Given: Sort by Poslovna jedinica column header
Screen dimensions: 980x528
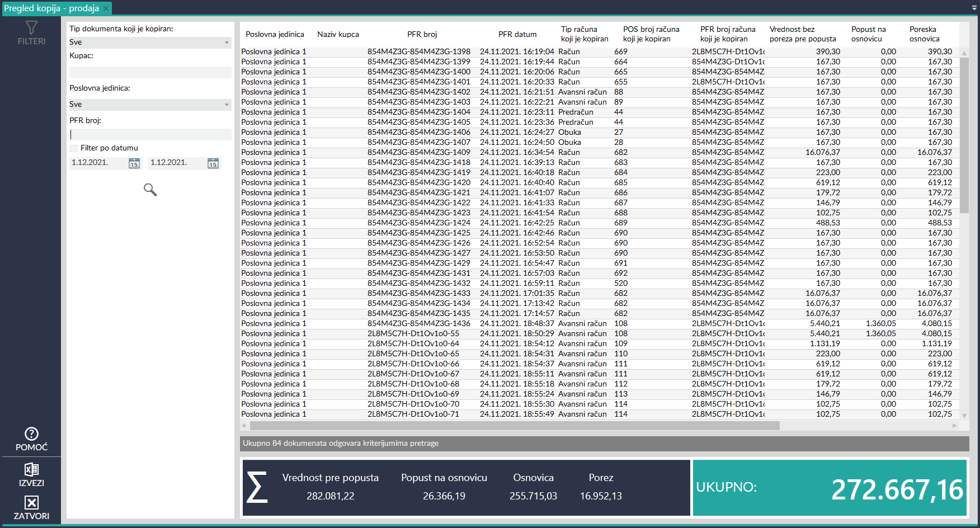Looking at the screenshot, I should [x=275, y=34].
